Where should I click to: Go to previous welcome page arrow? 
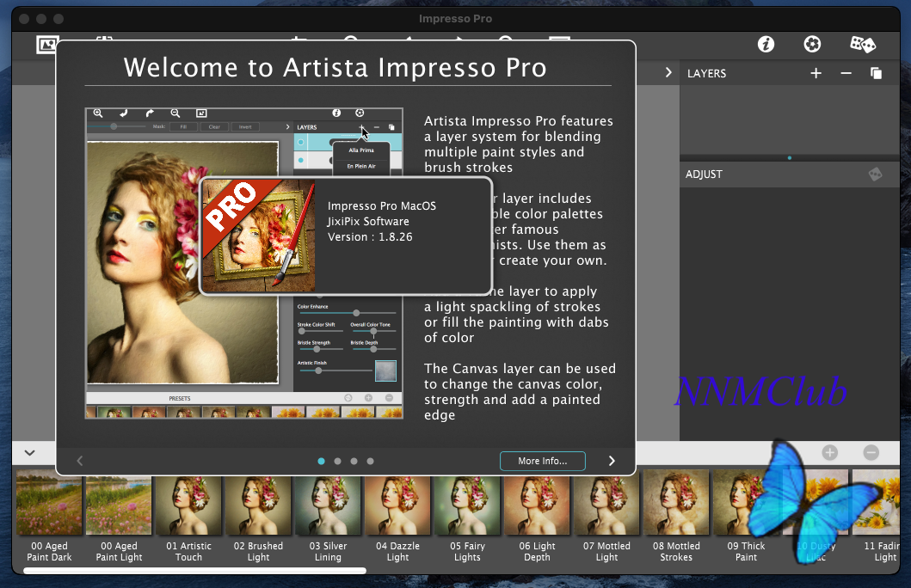80,461
